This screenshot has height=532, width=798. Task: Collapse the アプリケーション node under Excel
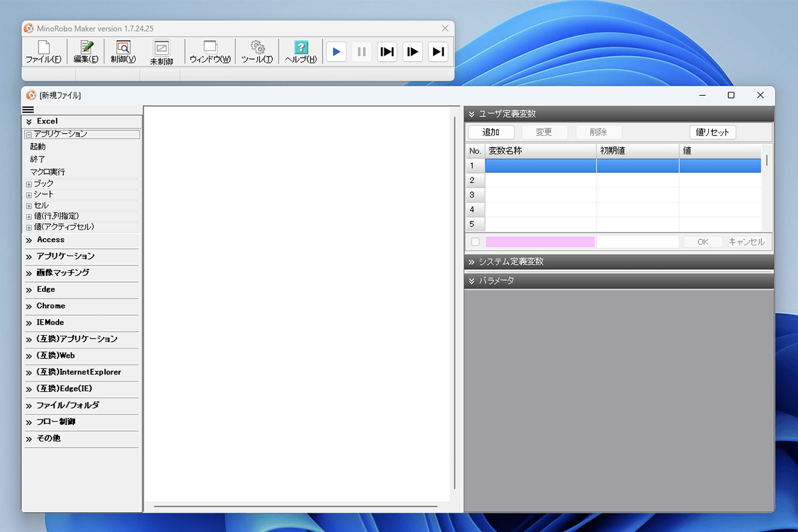click(x=29, y=134)
